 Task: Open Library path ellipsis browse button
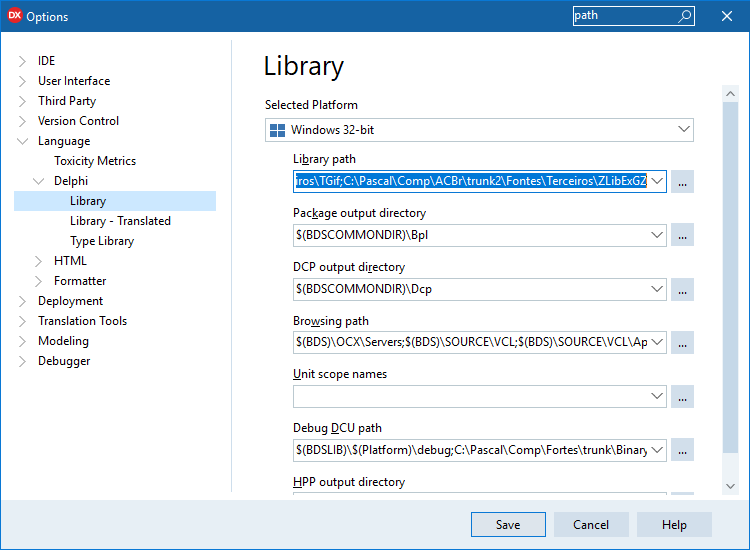tap(682, 182)
